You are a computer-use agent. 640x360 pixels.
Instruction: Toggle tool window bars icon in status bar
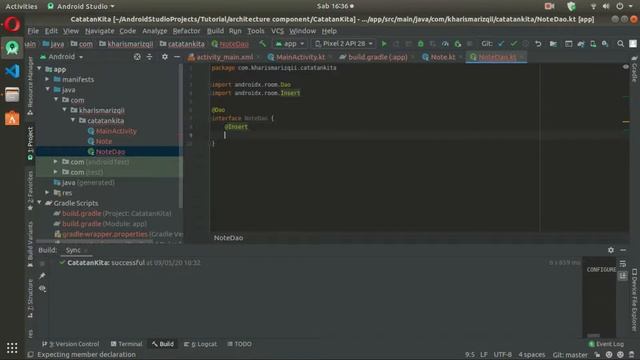(x=30, y=355)
